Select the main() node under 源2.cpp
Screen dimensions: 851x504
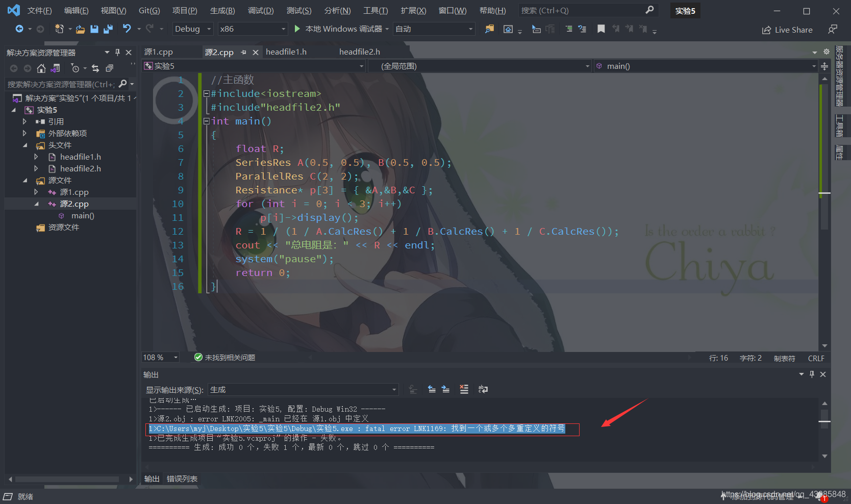click(82, 216)
